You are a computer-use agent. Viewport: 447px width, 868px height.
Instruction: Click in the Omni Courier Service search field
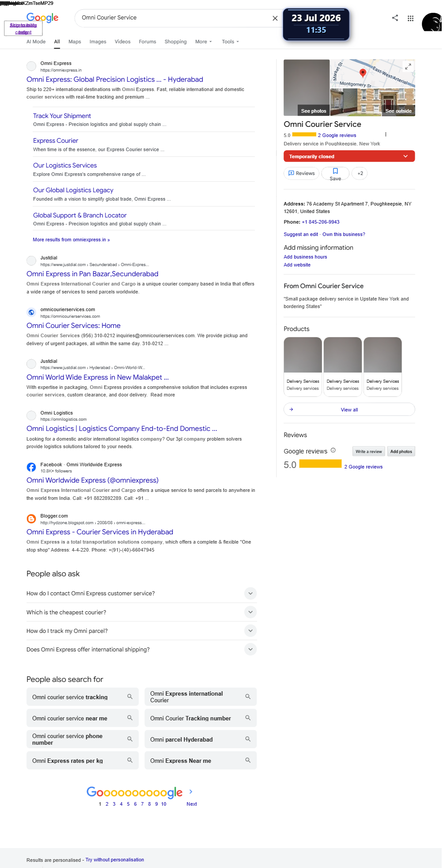172,18
